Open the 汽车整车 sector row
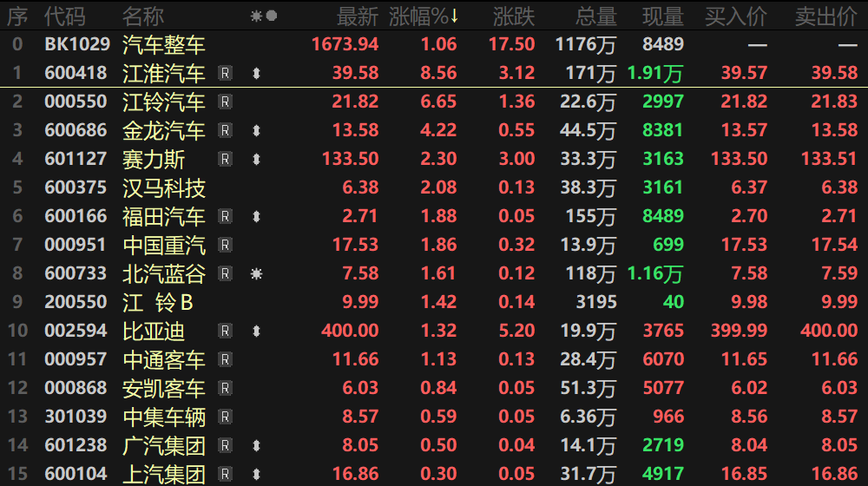868x486 pixels. (434, 44)
